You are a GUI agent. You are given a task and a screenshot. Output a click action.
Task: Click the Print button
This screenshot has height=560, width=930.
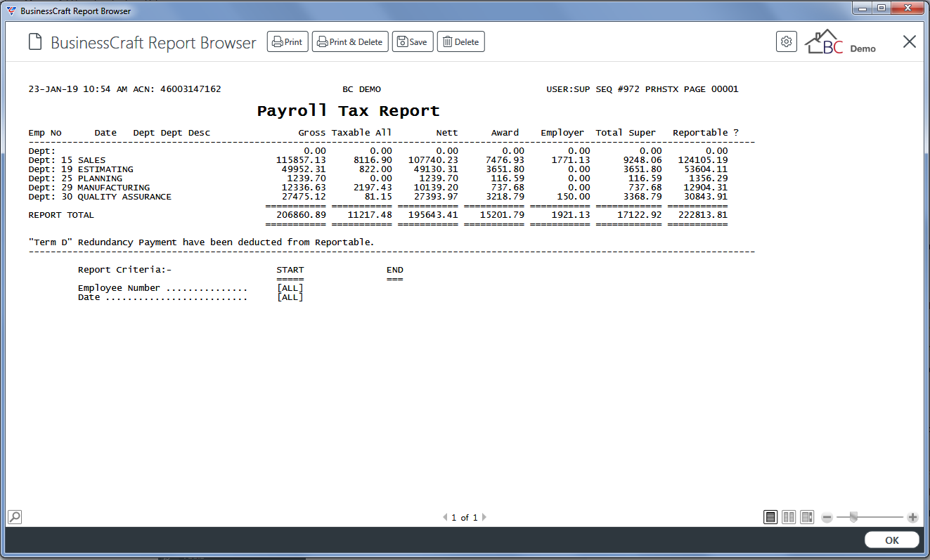click(x=288, y=42)
